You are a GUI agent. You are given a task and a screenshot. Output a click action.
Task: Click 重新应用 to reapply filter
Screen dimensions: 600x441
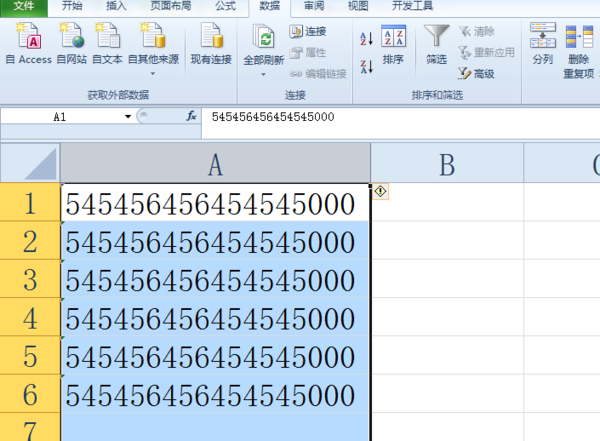point(486,52)
